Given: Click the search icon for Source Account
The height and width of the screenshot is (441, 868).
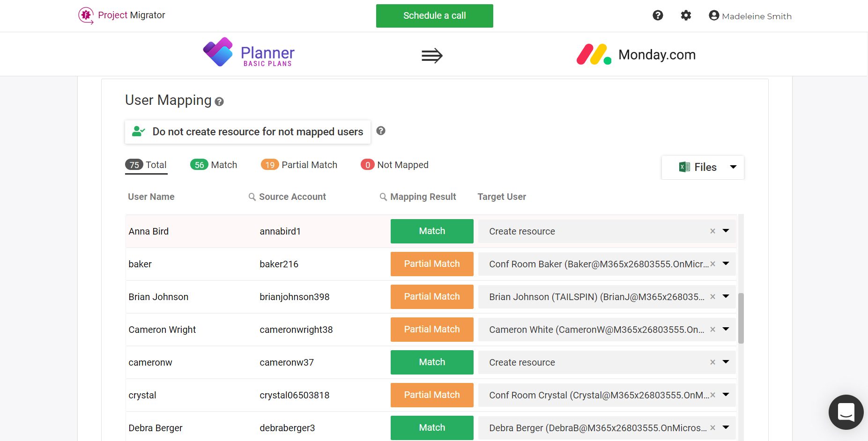Looking at the screenshot, I should (252, 197).
